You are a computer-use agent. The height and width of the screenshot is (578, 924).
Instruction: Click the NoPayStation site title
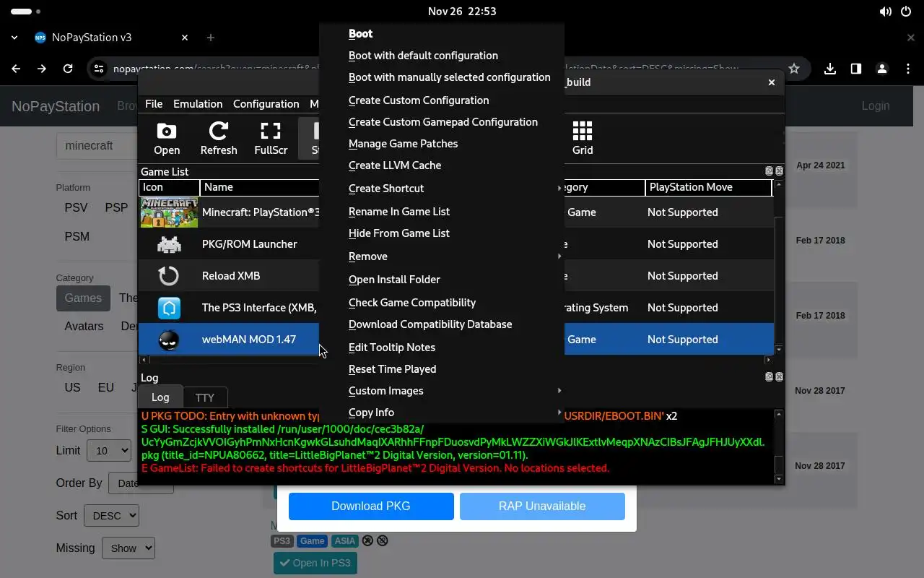click(56, 106)
